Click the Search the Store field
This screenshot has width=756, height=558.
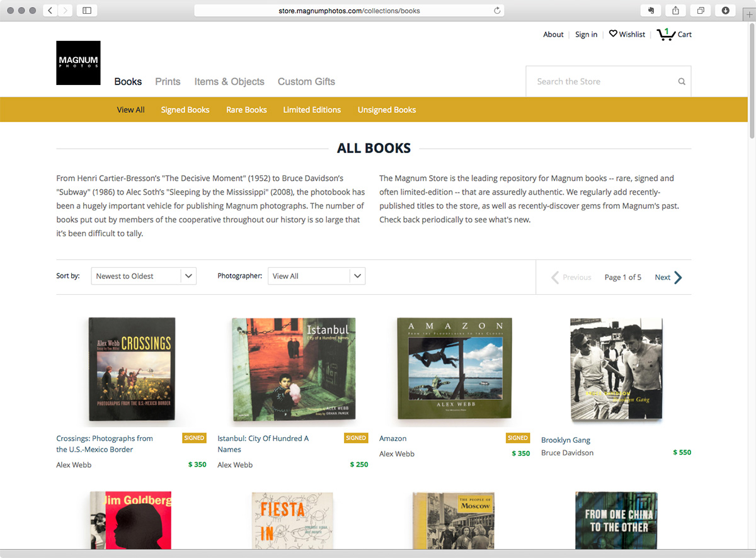(602, 81)
